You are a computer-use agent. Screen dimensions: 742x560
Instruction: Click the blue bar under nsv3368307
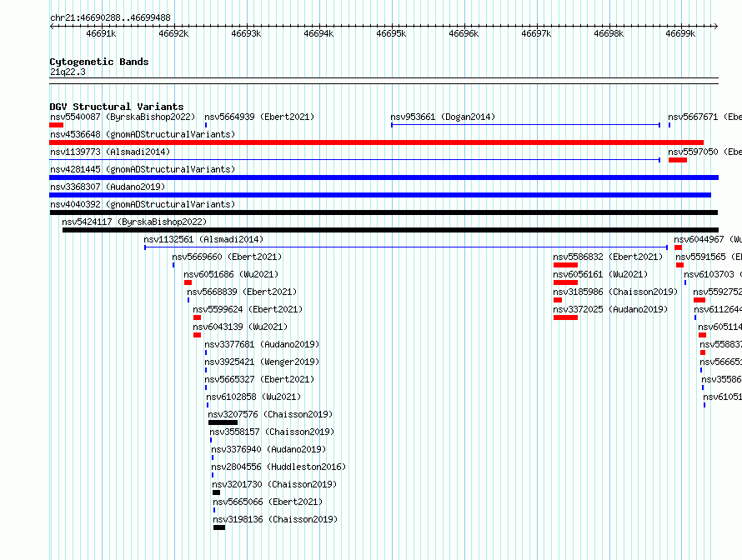(380, 195)
